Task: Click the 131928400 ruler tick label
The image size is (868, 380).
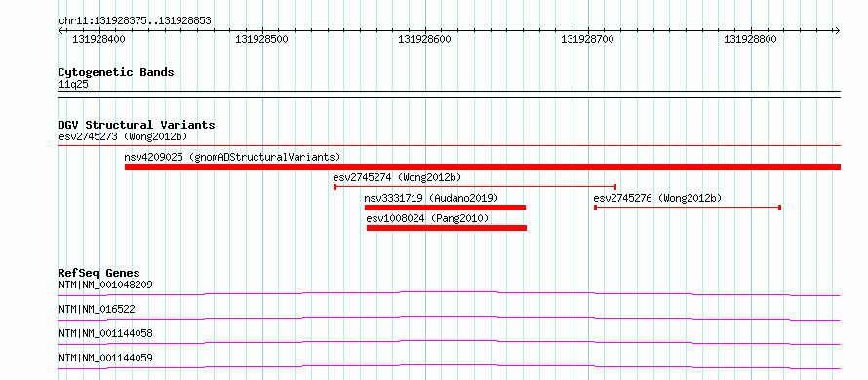Action: 99,40
